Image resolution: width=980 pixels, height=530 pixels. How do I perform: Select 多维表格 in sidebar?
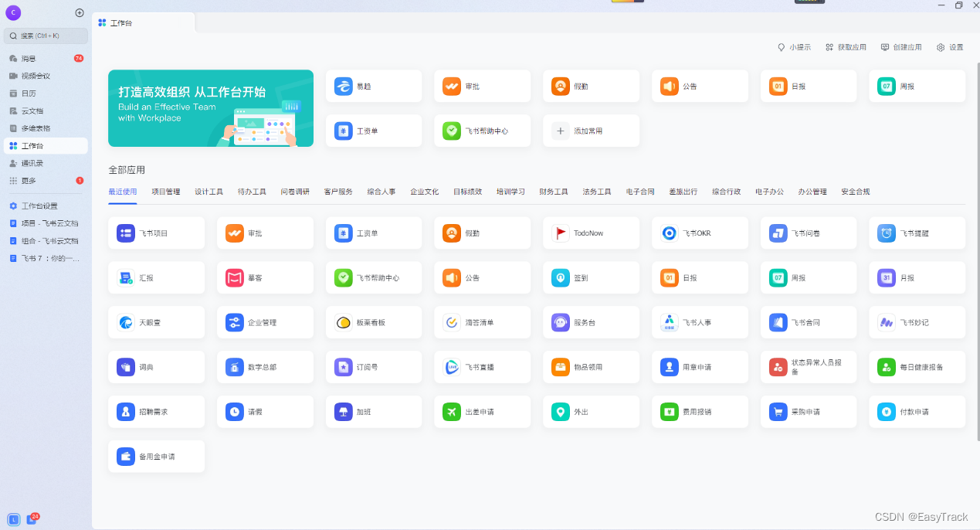(x=46, y=128)
